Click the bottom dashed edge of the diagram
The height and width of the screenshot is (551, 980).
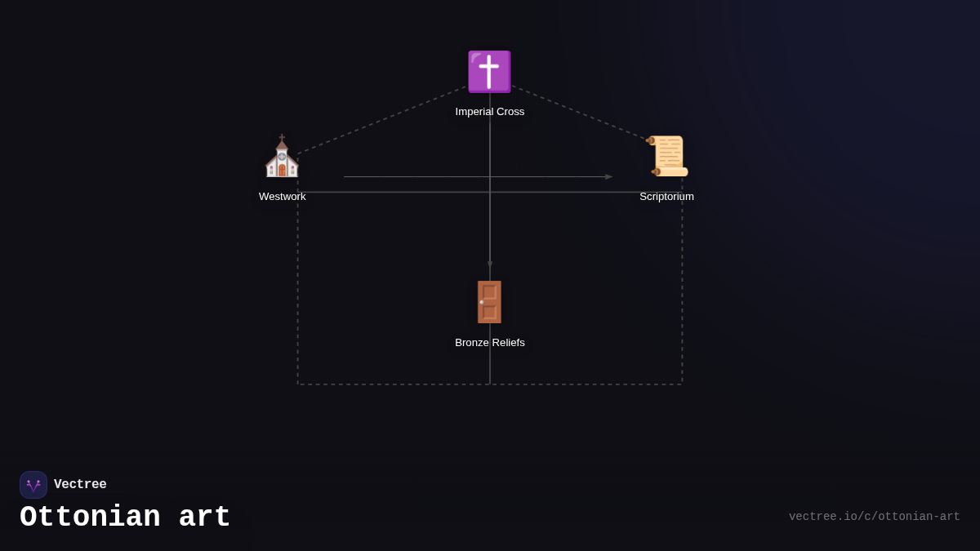point(392,384)
